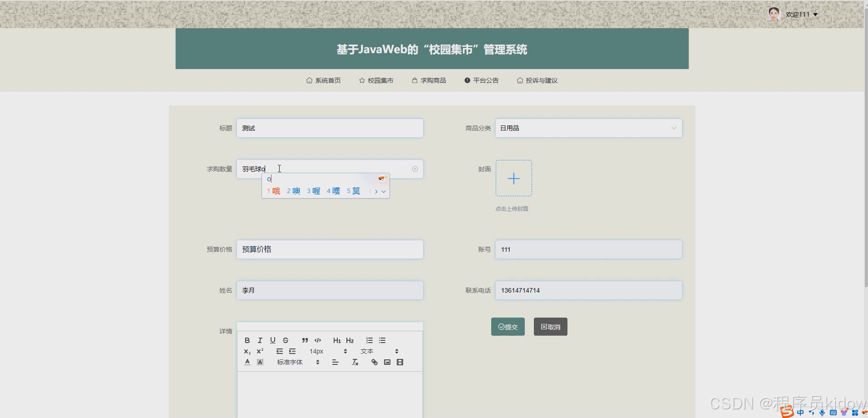Open the 商品分类 category dropdown
The width and height of the screenshot is (868, 418).
coord(587,128)
